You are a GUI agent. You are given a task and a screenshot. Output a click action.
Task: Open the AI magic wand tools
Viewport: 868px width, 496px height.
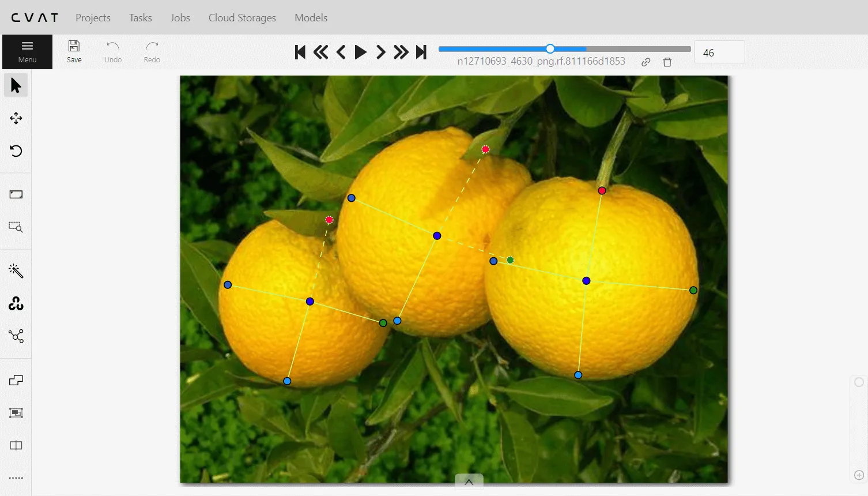click(x=16, y=271)
